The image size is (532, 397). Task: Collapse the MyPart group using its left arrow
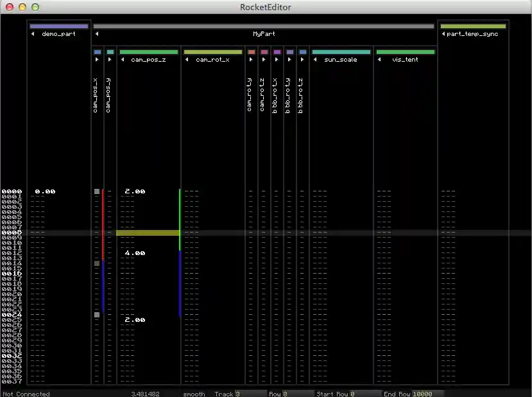point(96,33)
